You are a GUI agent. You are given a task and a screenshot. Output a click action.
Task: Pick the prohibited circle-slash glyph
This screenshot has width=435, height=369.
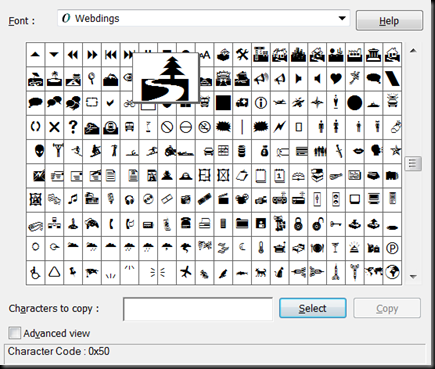coord(167,127)
